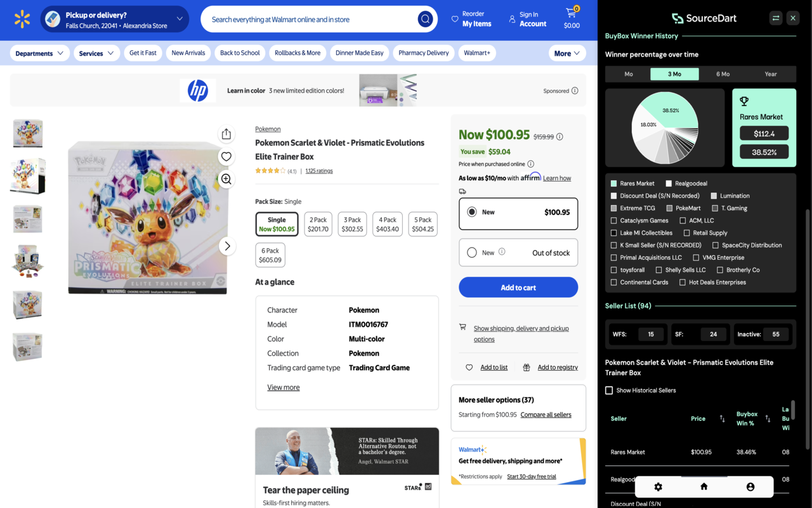Open Reorder My Items heart icon

point(455,19)
